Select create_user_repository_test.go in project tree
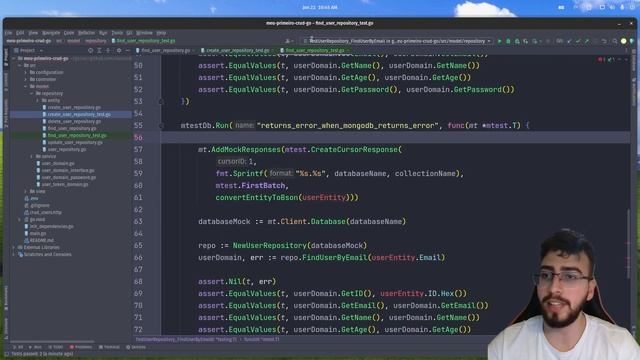Screen dimensions: 640x360 pos(79,114)
